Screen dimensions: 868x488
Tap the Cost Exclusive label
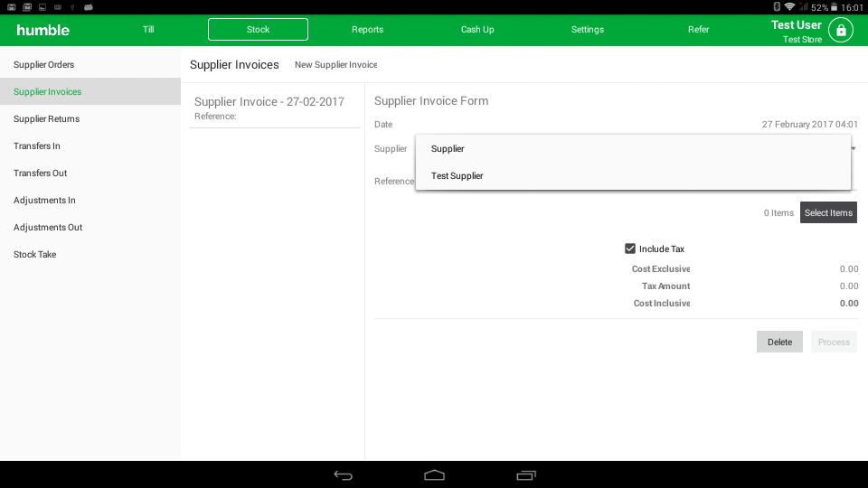[661, 268]
